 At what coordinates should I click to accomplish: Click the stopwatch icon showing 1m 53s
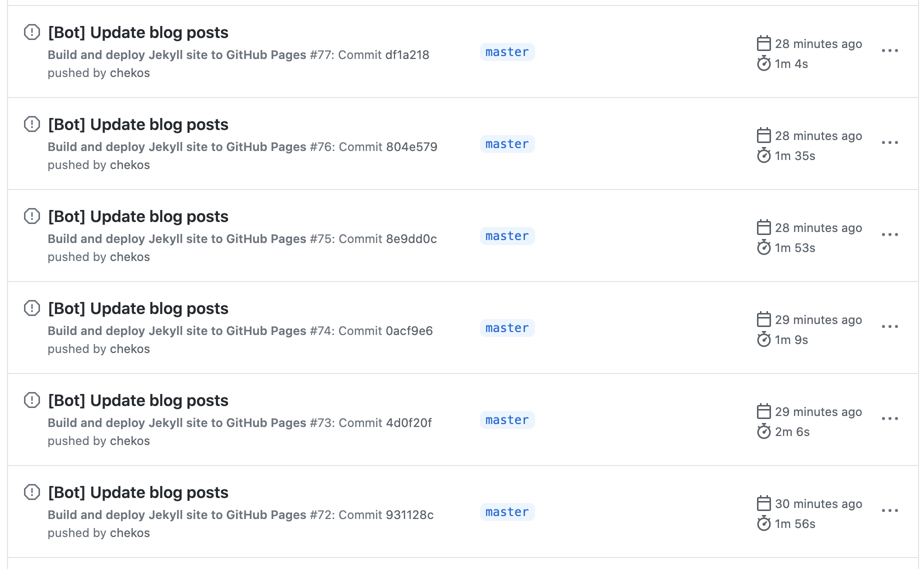pyautogui.click(x=763, y=247)
